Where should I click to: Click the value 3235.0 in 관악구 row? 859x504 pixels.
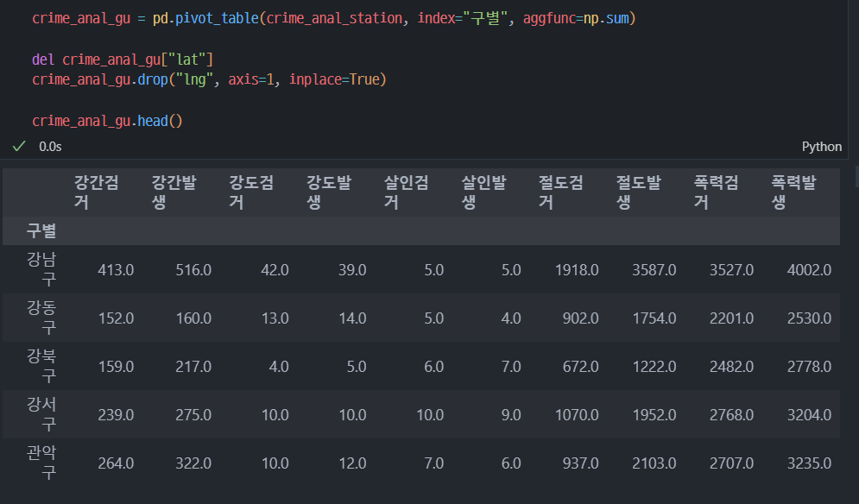(x=809, y=463)
